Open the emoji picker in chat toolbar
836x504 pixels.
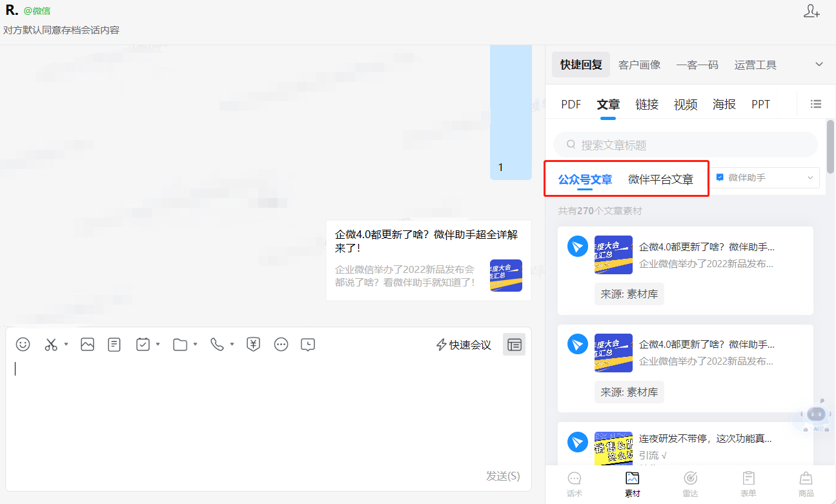coord(23,345)
